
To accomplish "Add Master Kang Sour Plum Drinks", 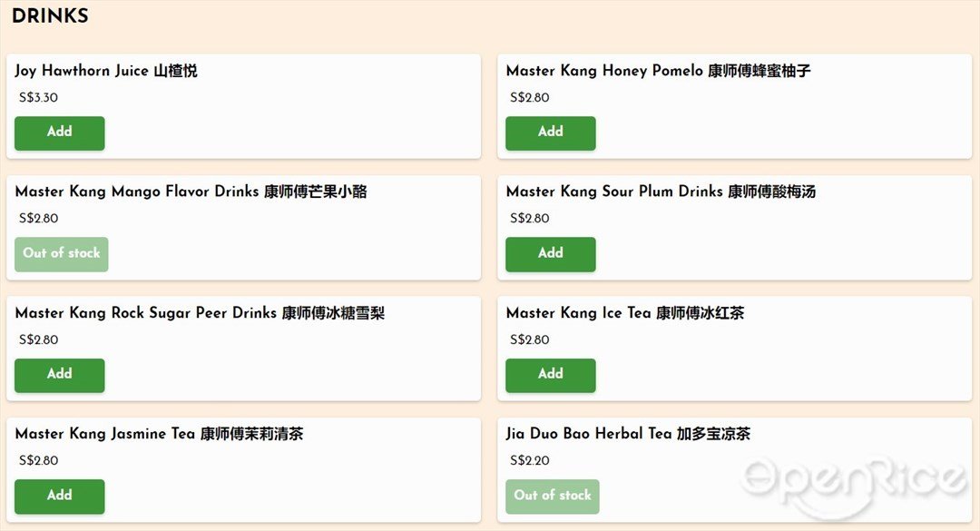I will [x=551, y=254].
